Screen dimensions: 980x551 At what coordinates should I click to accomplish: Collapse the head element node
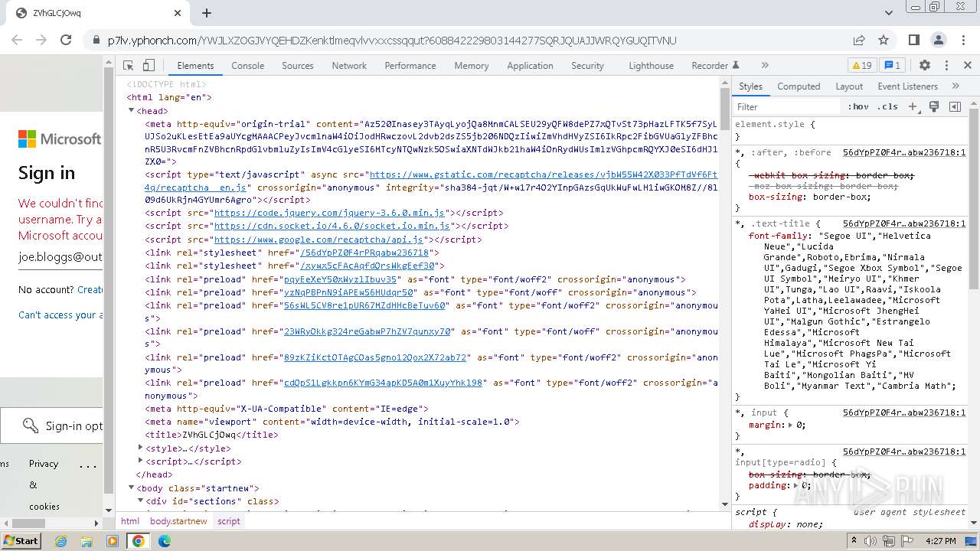click(x=132, y=111)
